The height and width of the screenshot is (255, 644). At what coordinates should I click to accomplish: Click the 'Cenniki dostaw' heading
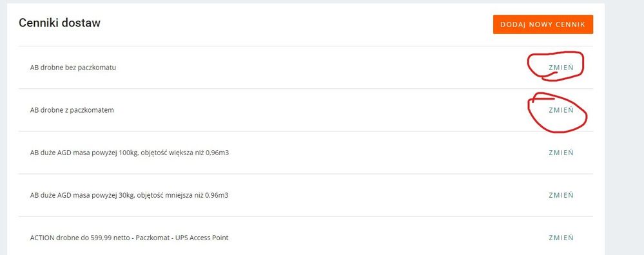[59, 23]
